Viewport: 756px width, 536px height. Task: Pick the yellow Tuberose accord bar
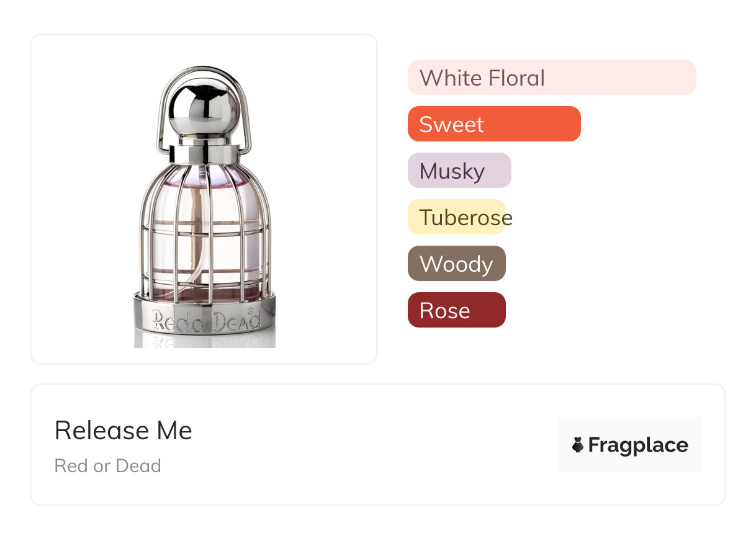click(x=456, y=217)
